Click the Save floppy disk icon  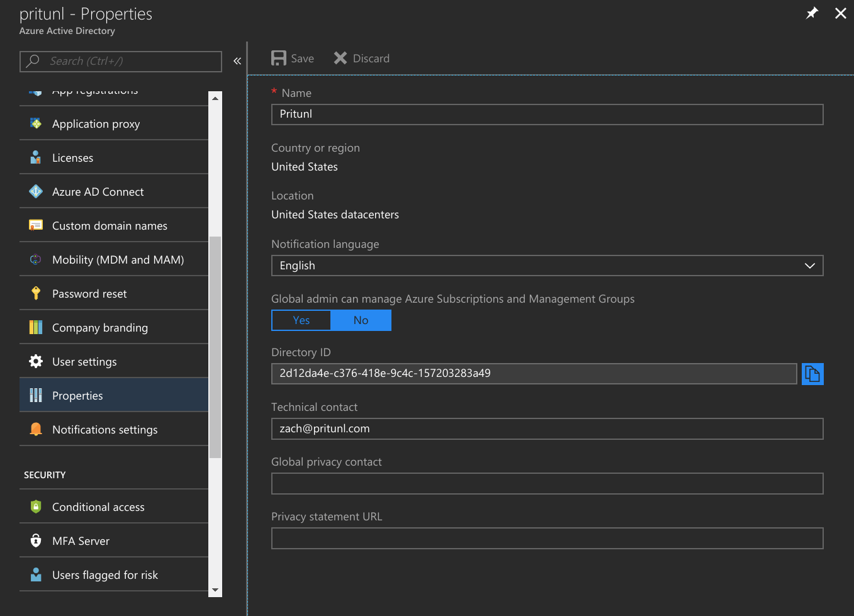[x=278, y=59]
